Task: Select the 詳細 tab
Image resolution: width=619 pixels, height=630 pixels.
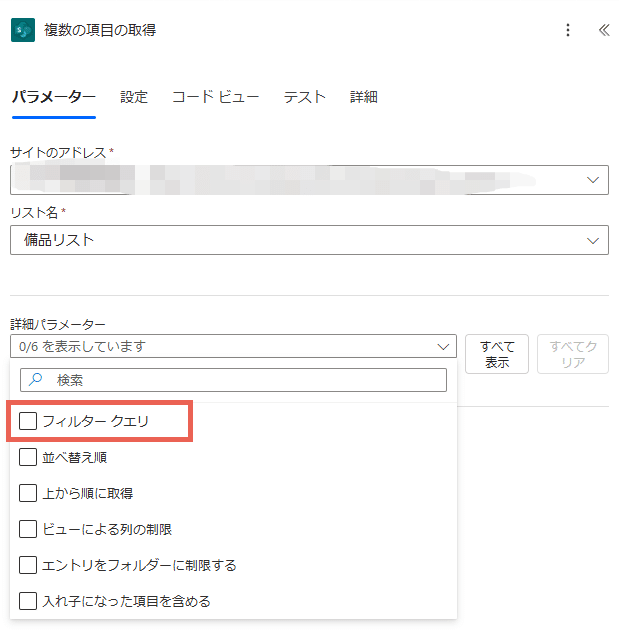Action: pyautogui.click(x=364, y=97)
